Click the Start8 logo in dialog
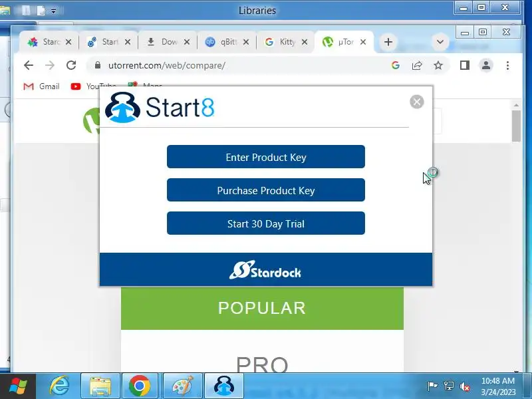Screen dimensions: 532x399 click(x=160, y=107)
